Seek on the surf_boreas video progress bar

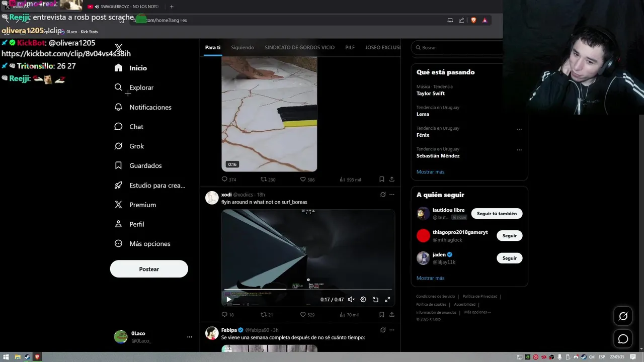click(x=308, y=289)
